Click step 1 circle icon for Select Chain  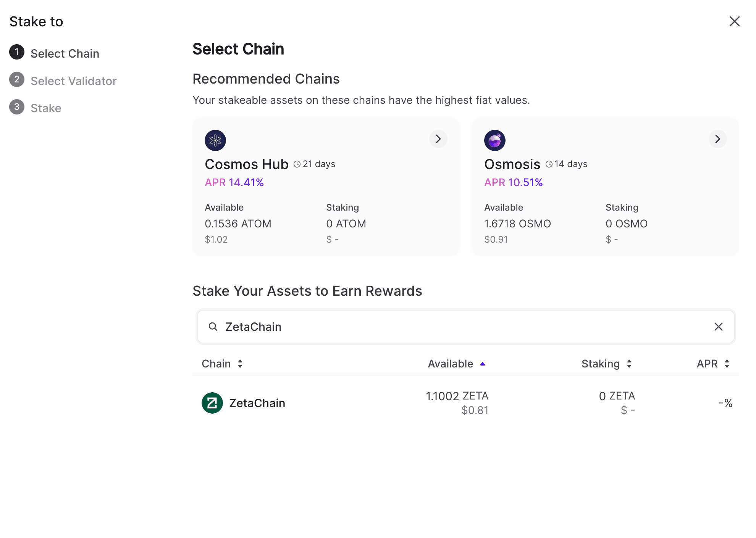tap(16, 53)
